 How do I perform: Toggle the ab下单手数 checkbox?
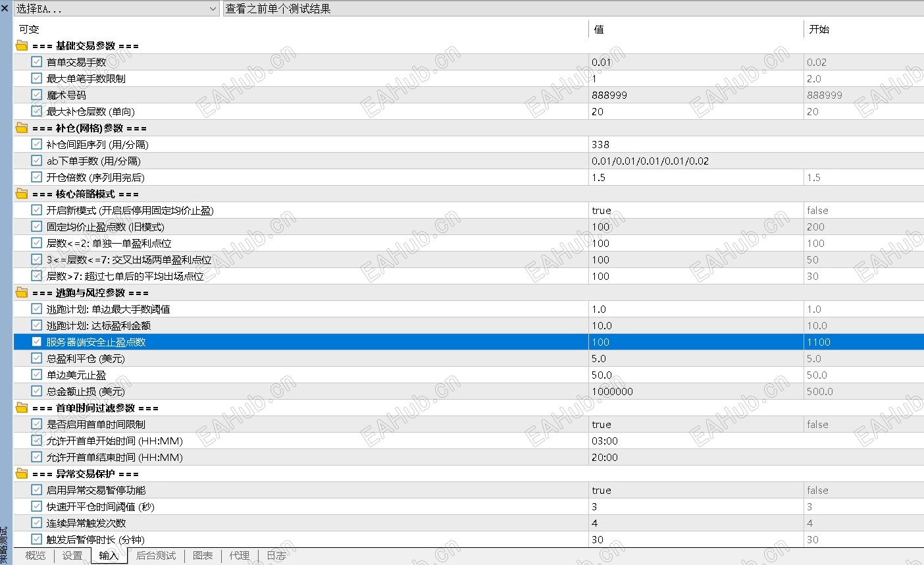coord(37,161)
